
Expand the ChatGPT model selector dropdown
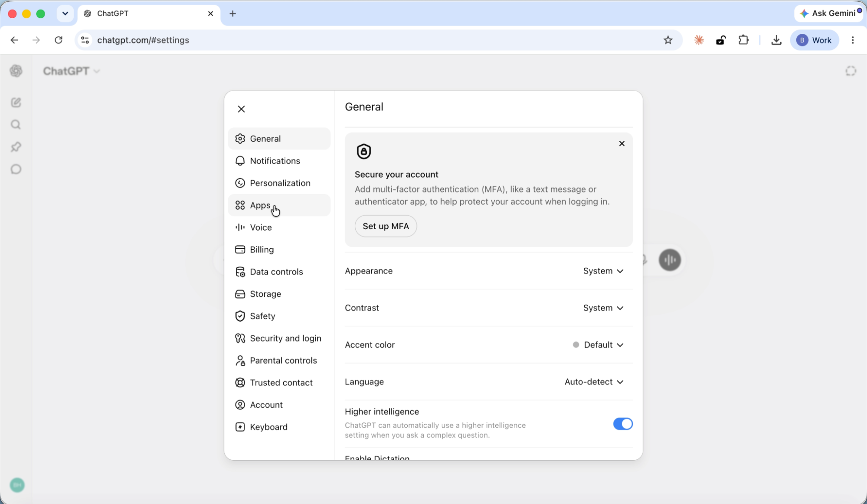72,71
